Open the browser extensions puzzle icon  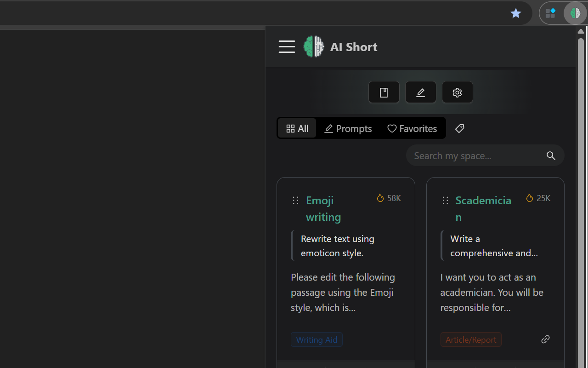pos(550,13)
